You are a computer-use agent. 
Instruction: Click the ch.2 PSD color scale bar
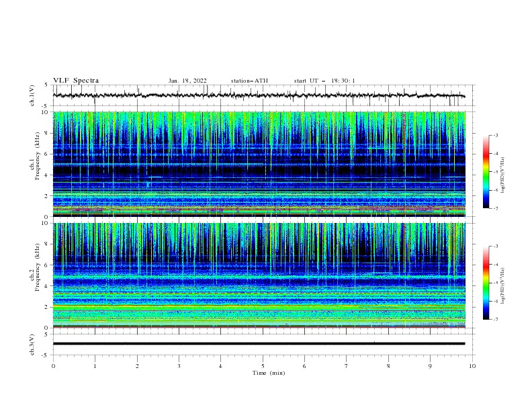click(486, 283)
